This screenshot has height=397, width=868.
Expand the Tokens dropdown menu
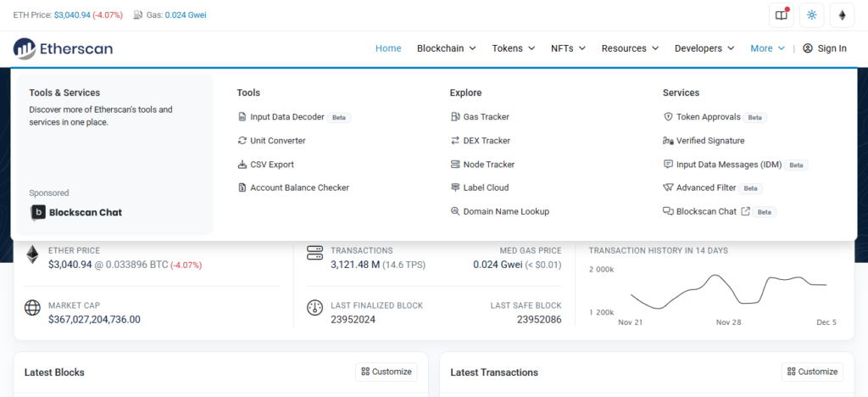(514, 48)
